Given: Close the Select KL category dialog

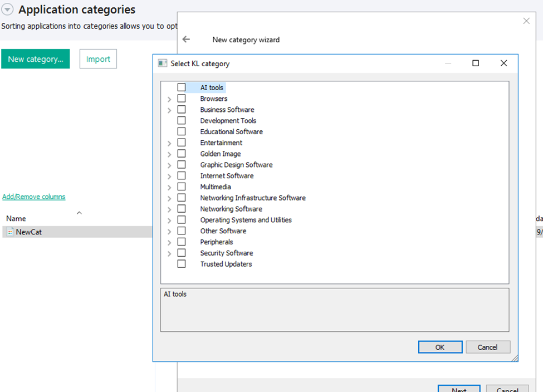Looking at the screenshot, I should 504,63.
